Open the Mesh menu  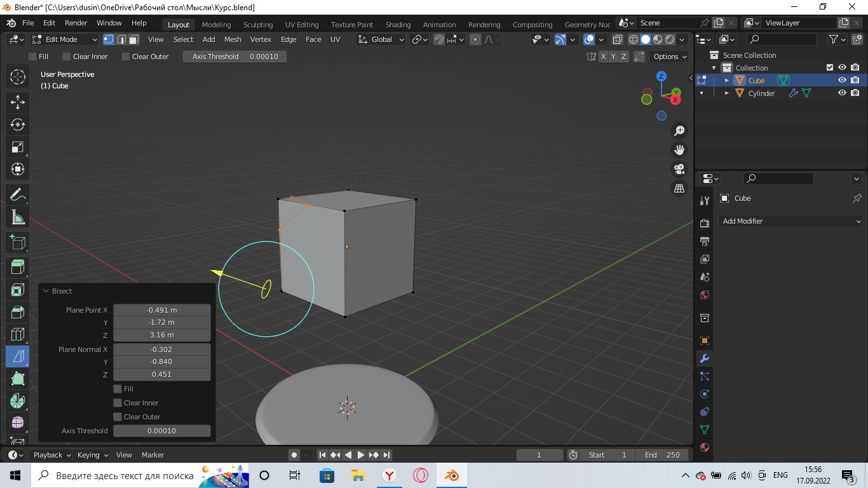pyautogui.click(x=233, y=39)
